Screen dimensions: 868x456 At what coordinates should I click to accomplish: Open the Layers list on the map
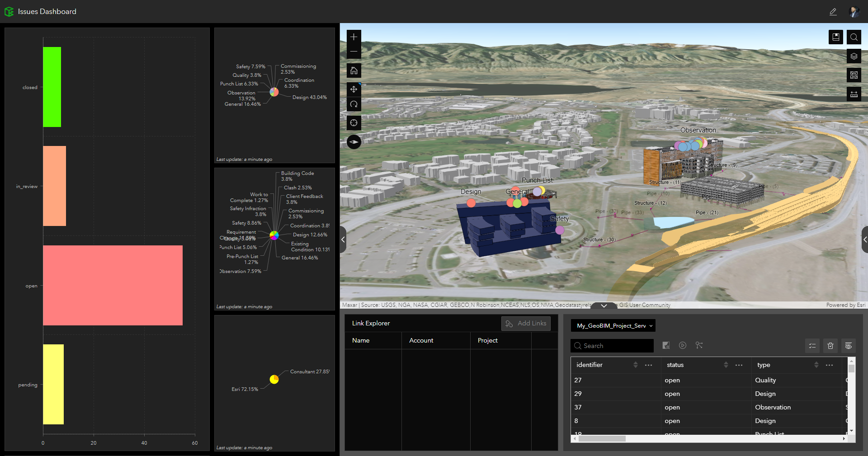pos(854,56)
